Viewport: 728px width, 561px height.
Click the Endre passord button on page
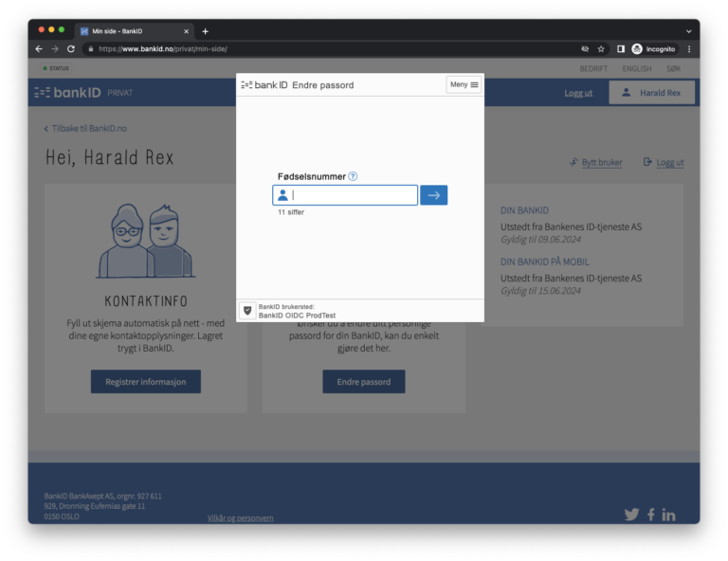[x=364, y=382]
